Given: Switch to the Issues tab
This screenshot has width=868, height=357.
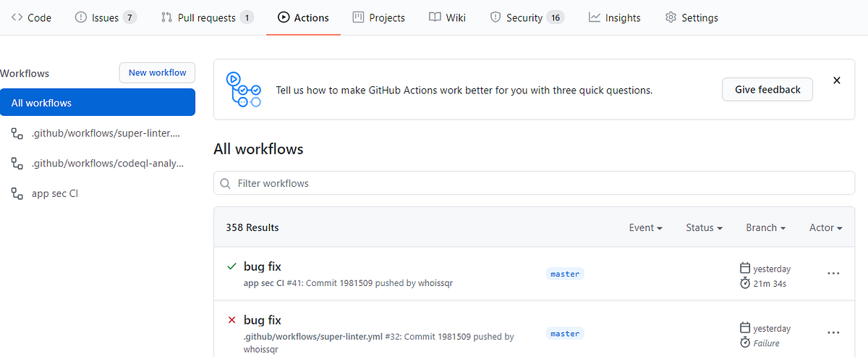Looking at the screenshot, I should coord(106,17).
